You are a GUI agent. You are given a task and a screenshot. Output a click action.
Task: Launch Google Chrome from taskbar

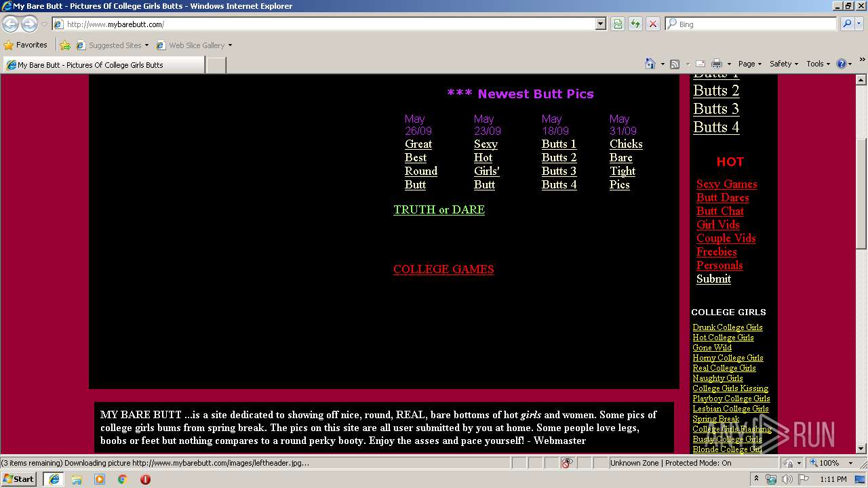122,479
